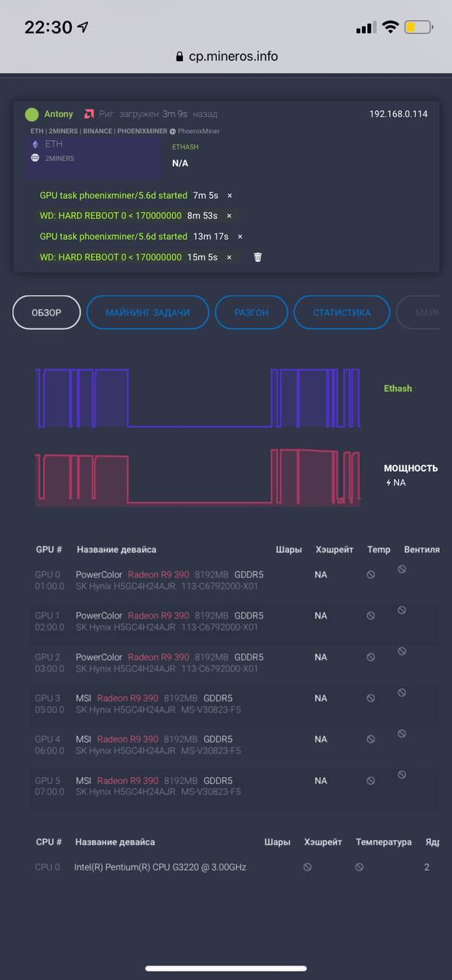452x980 pixels.
Task: Click the Ethash chart legend label
Action: coord(398,388)
